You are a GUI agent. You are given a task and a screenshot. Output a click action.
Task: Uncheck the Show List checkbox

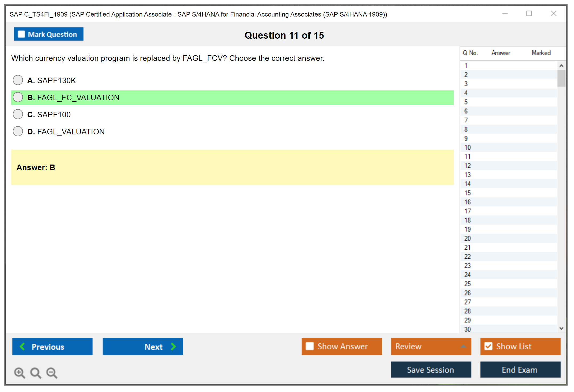488,346
